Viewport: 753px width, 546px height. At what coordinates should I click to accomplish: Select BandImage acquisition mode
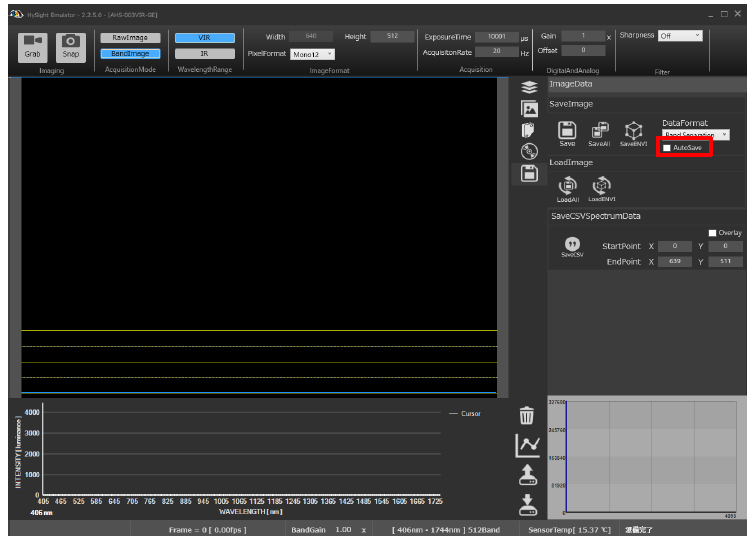click(130, 53)
